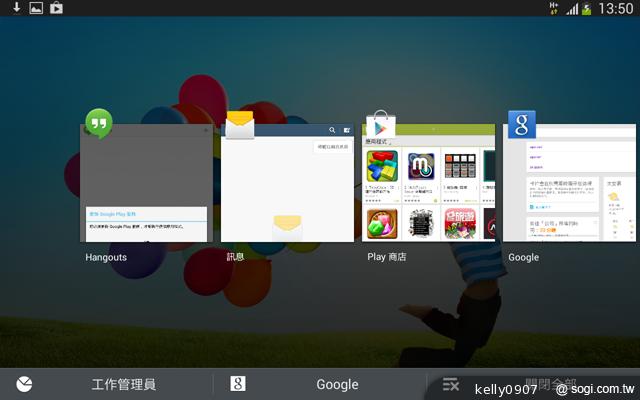Tap the close-all list icon in bottom bar
Viewport: 640px width, 400px height.
(451, 384)
